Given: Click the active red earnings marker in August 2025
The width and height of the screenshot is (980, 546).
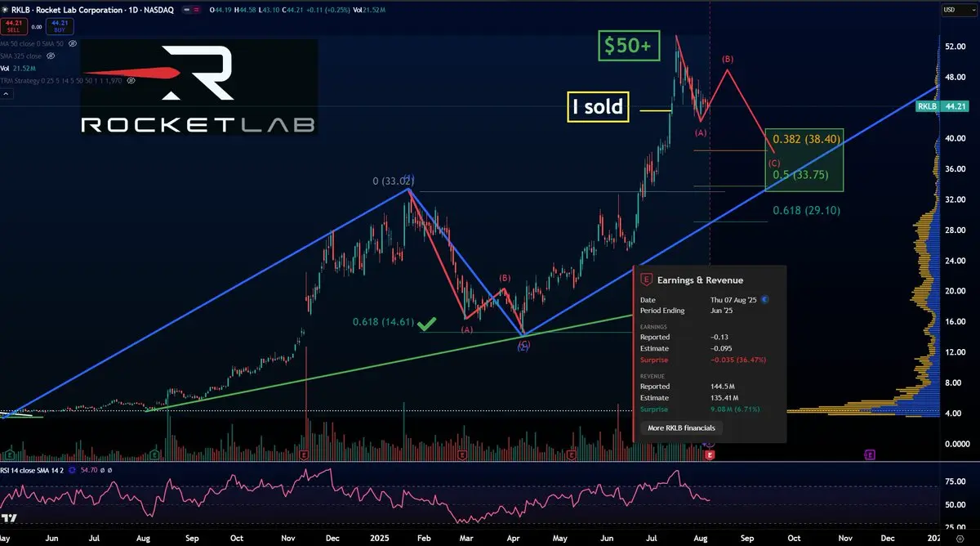Looking at the screenshot, I should (710, 454).
